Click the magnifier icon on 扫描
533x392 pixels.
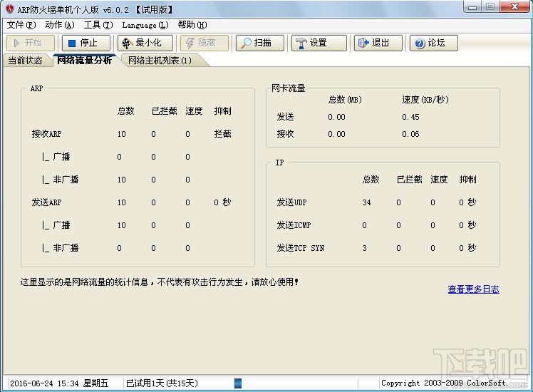click(245, 43)
